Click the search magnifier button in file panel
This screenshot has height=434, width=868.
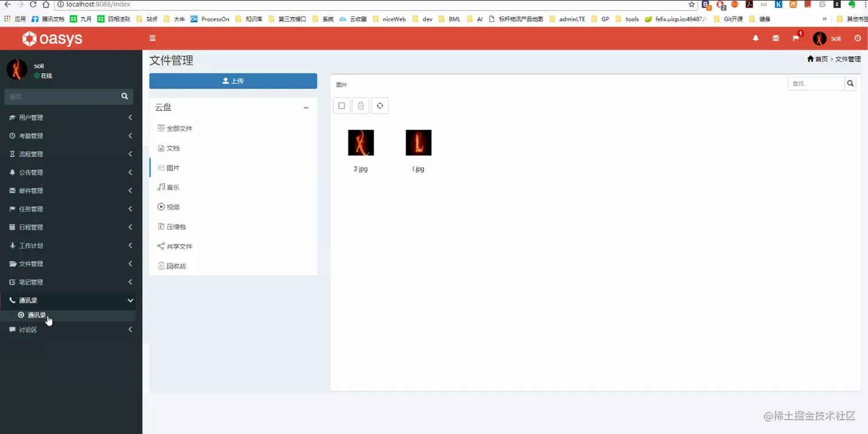(850, 84)
